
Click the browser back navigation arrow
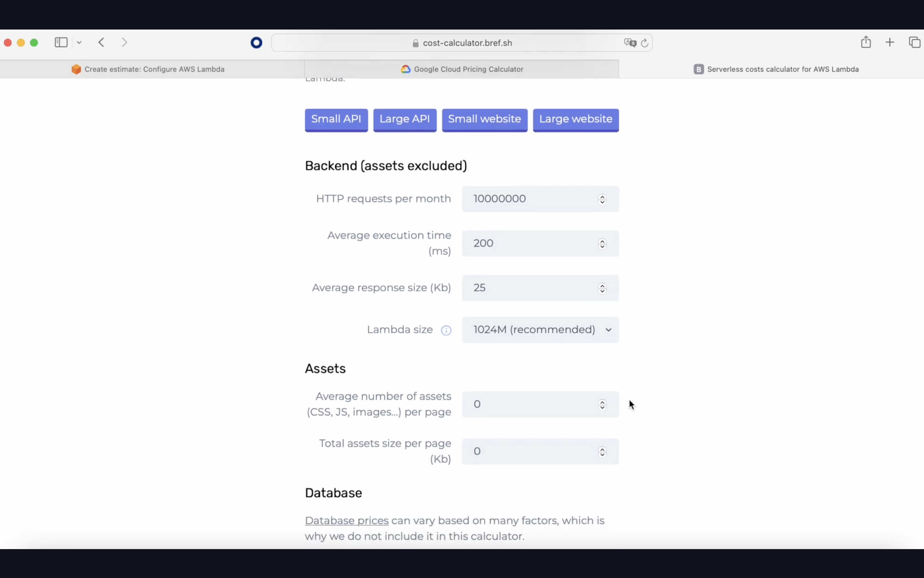[x=101, y=43]
